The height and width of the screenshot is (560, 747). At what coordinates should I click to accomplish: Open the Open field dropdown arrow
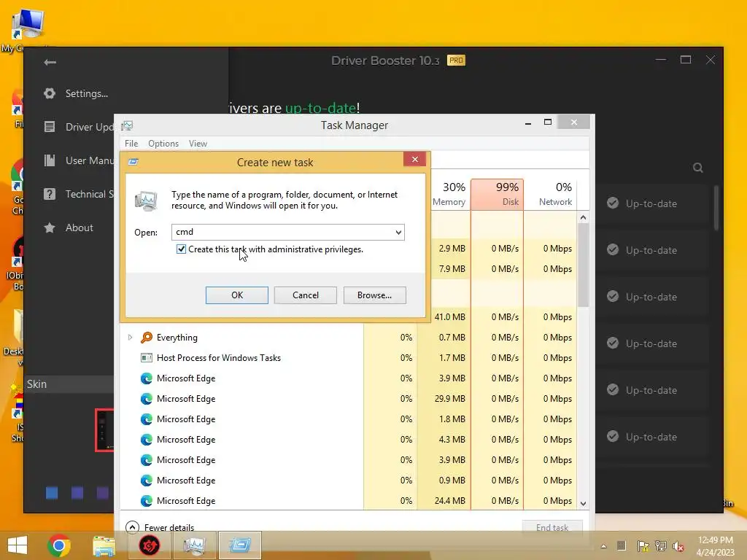click(x=398, y=233)
